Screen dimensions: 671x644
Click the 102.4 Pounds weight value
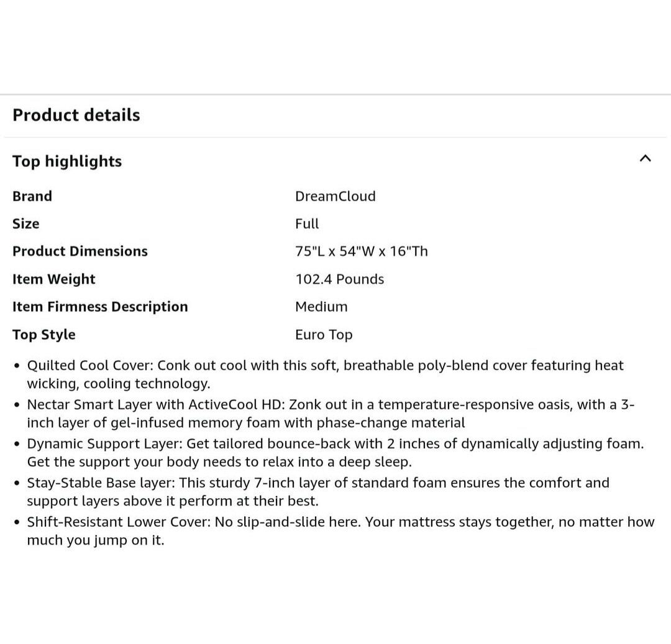[x=340, y=279]
